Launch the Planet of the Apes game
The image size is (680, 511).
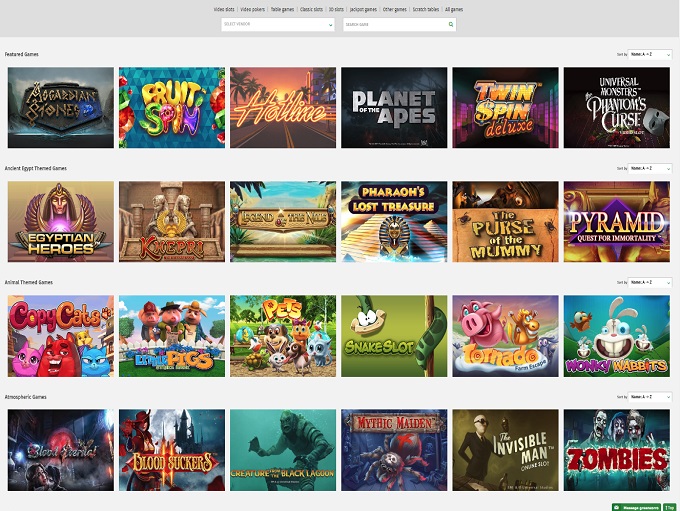point(393,107)
